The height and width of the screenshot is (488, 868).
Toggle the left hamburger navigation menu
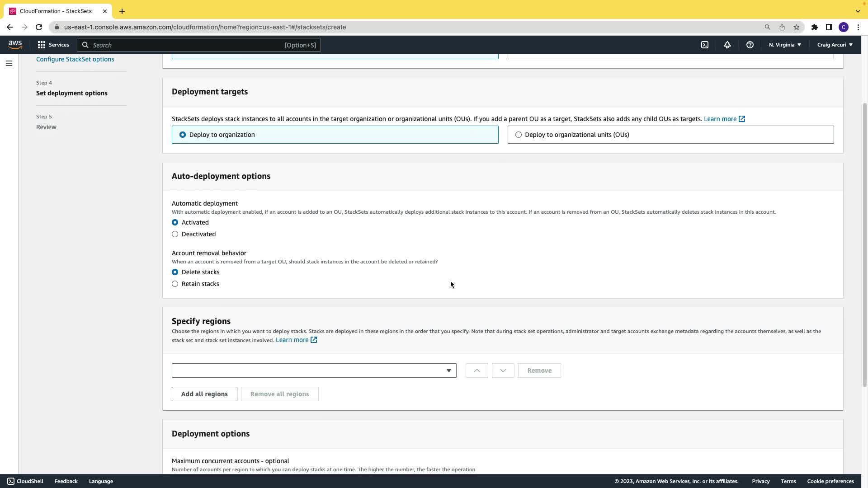pyautogui.click(x=9, y=63)
